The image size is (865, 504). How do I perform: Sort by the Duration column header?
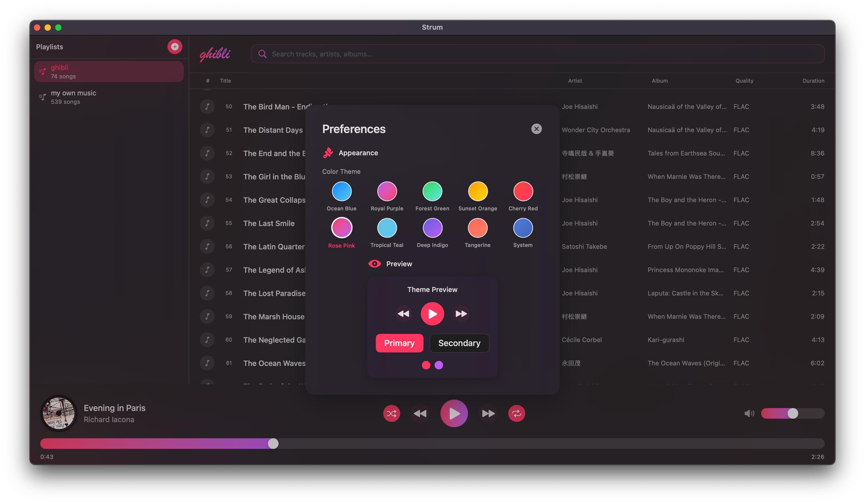click(813, 81)
